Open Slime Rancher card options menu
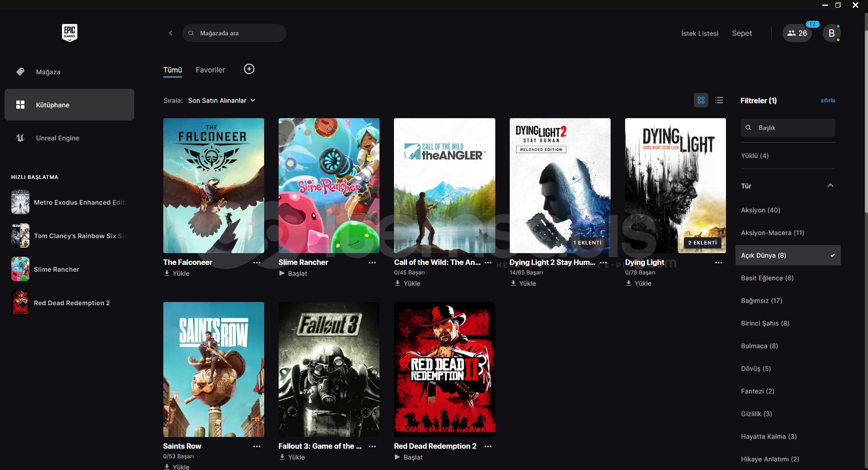 pos(372,263)
